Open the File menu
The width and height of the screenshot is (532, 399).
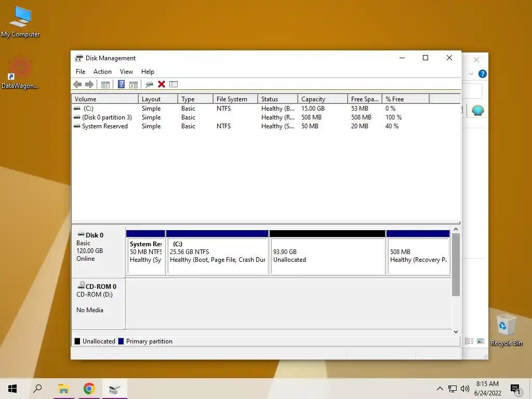coord(81,72)
